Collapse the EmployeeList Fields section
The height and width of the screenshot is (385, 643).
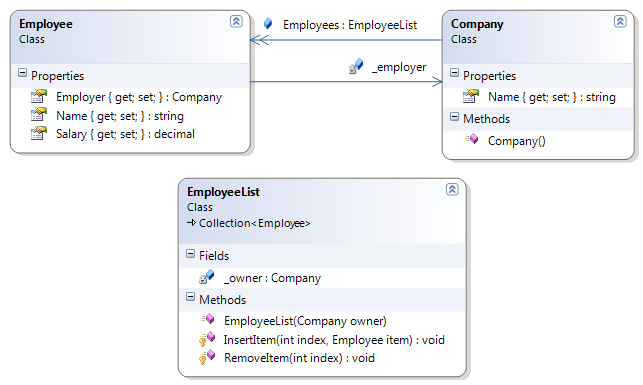tap(190, 253)
